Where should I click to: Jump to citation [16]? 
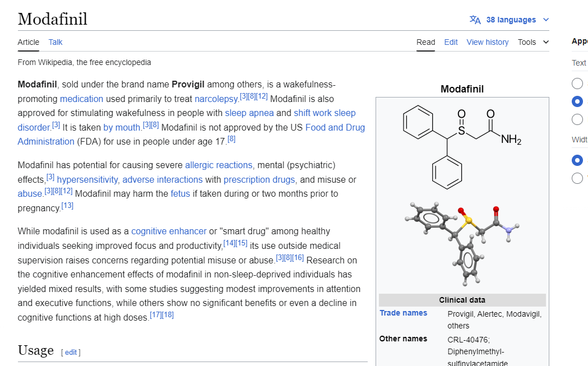tap(298, 258)
